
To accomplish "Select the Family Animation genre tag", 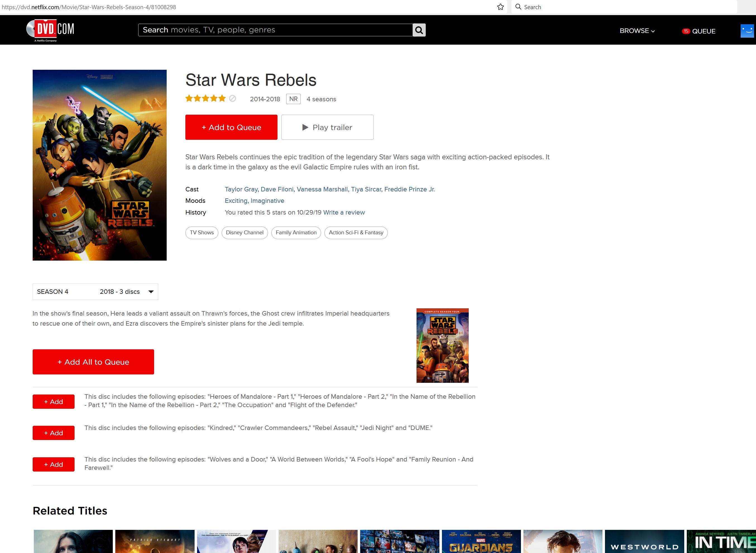I will coord(296,233).
